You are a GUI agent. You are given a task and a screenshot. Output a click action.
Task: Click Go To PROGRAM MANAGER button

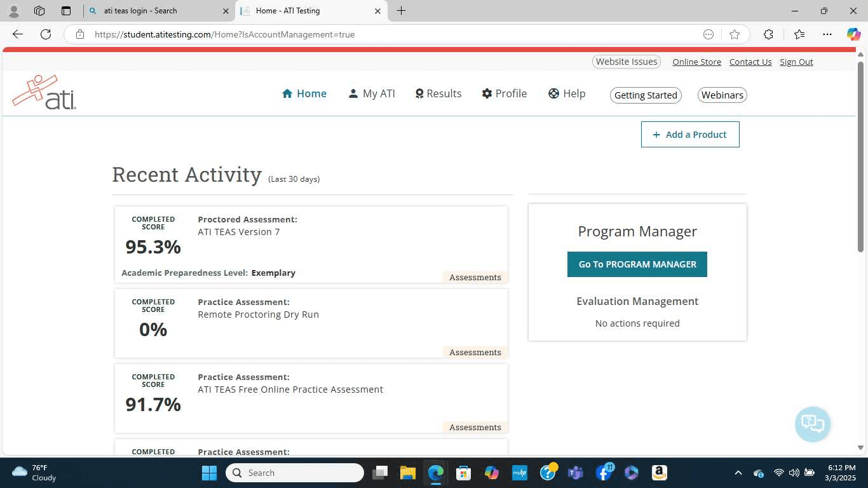637,264
